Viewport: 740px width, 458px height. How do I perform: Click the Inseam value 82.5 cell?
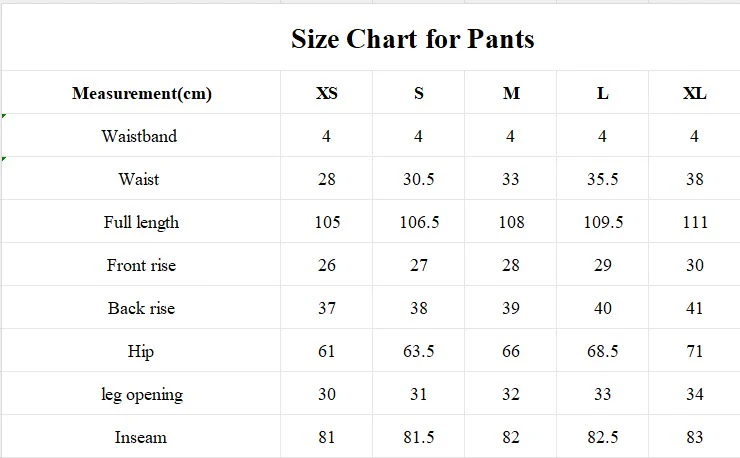click(603, 437)
